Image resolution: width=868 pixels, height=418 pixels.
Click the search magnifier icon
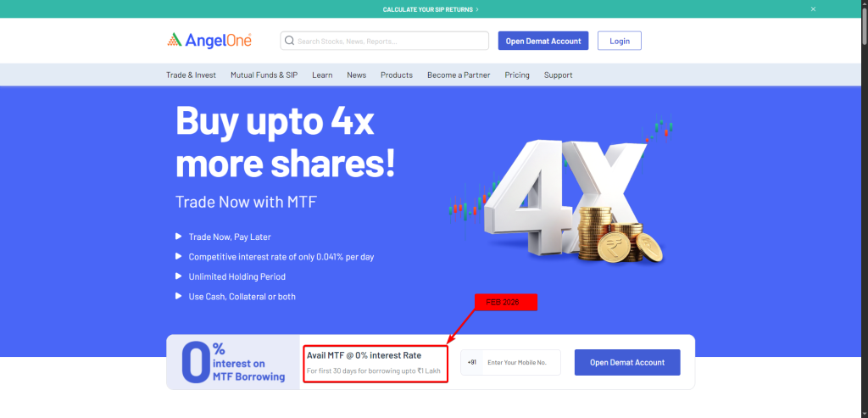coord(289,41)
